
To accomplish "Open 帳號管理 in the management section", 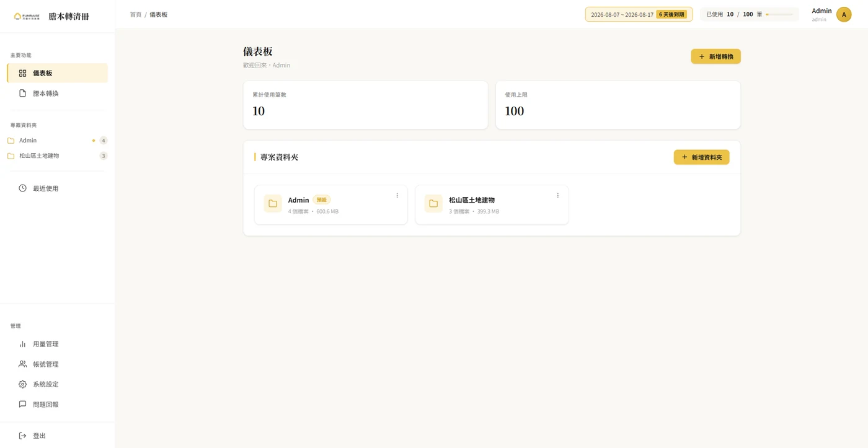I will (x=57, y=364).
